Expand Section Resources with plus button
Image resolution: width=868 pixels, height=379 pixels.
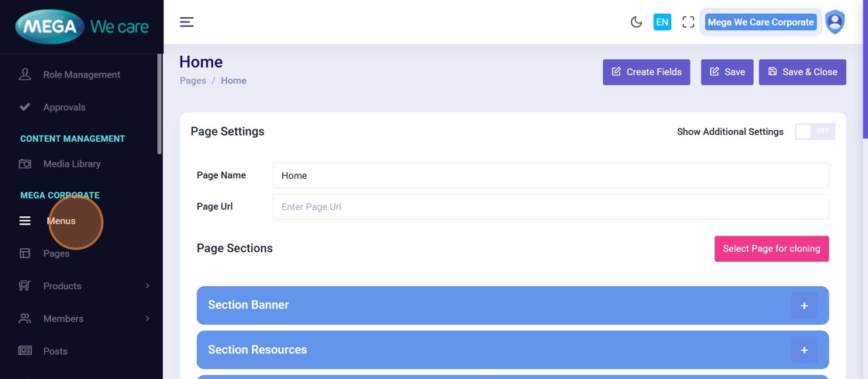click(804, 350)
